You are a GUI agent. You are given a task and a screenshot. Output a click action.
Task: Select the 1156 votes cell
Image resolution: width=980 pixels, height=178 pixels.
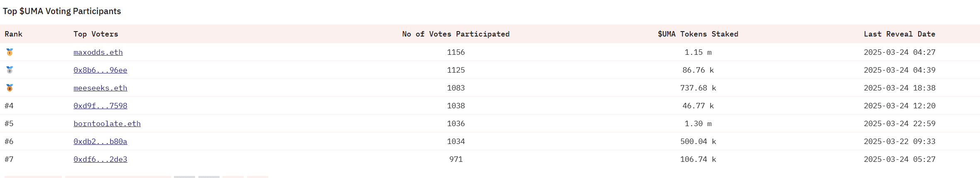[x=456, y=52]
